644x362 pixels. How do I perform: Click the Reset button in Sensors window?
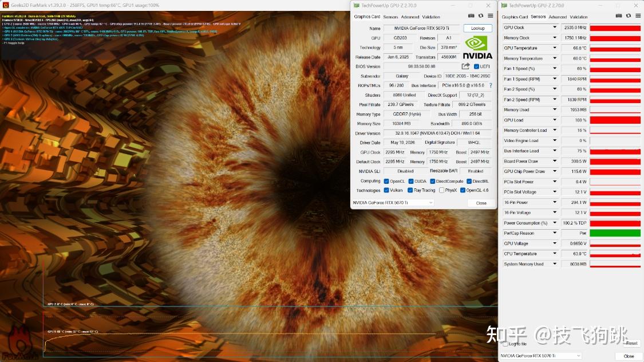point(631,343)
